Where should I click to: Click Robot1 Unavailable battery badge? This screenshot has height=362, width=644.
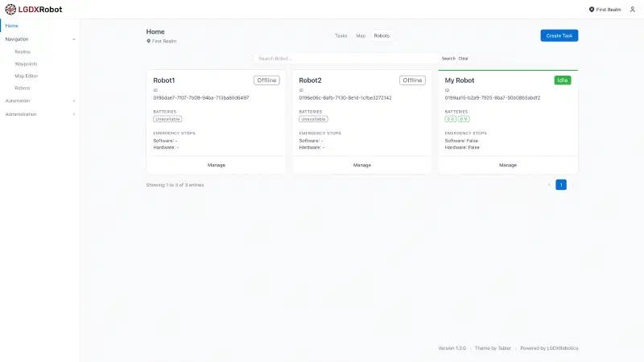tap(167, 119)
